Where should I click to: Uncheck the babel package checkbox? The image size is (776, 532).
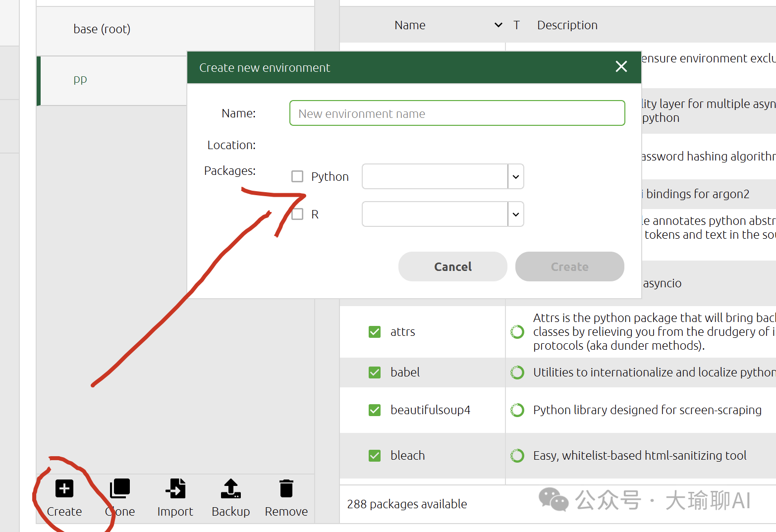375,372
